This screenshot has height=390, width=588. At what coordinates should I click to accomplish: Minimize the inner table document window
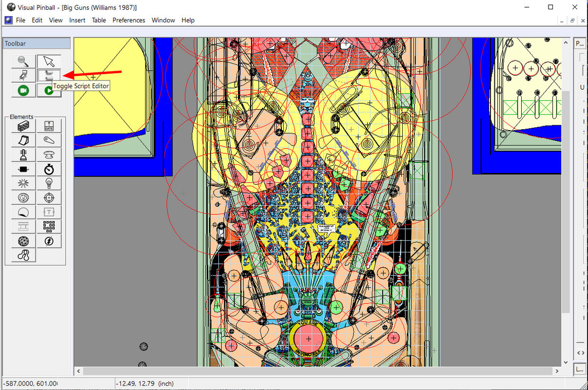coord(562,20)
